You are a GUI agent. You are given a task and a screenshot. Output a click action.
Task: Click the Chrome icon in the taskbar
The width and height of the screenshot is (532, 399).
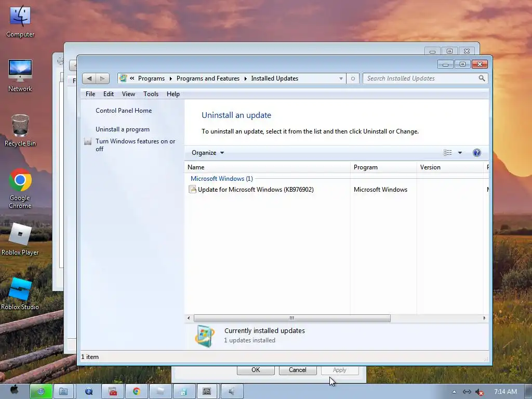pyautogui.click(x=137, y=392)
